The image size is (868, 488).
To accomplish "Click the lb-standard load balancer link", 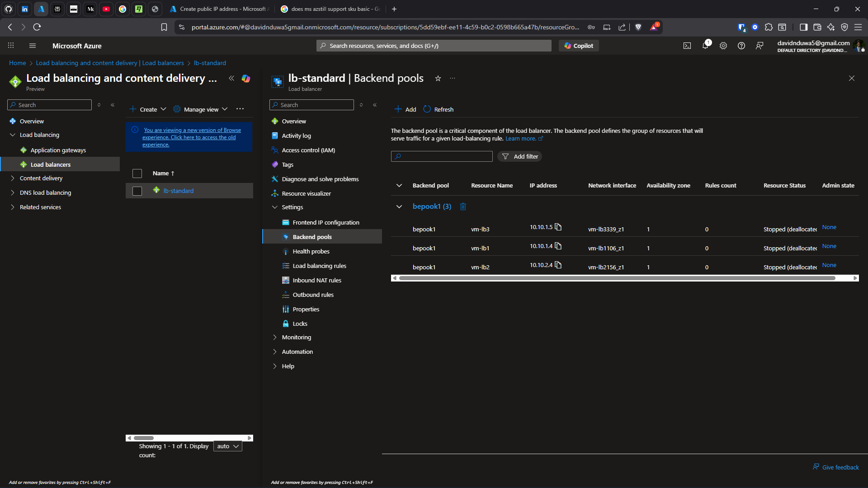I will tap(178, 191).
